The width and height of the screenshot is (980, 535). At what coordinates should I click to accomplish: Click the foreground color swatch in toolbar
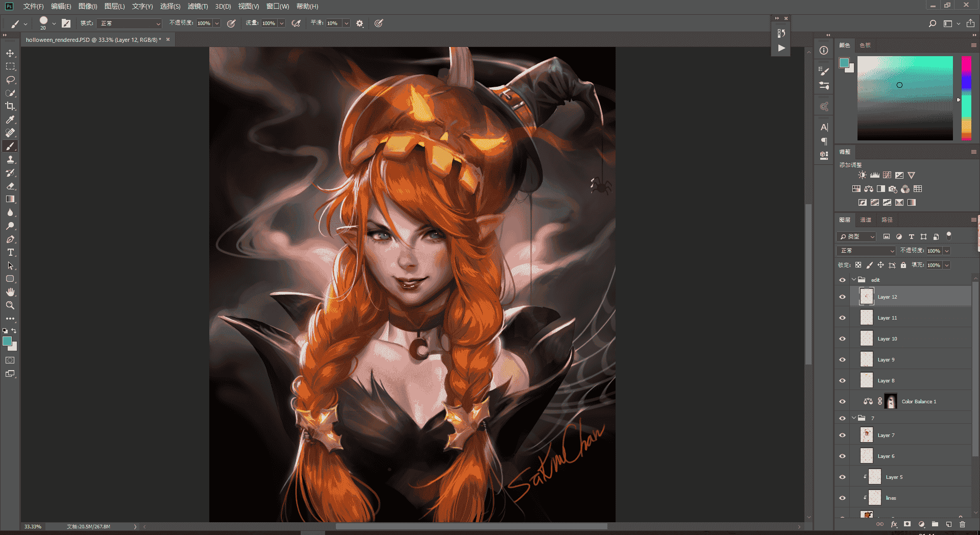(x=7, y=341)
